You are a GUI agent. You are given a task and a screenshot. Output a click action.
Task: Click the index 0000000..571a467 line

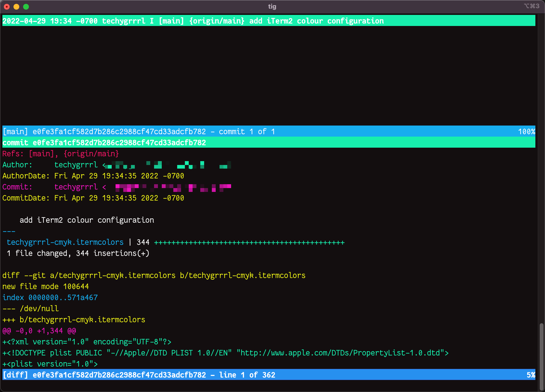(x=50, y=297)
